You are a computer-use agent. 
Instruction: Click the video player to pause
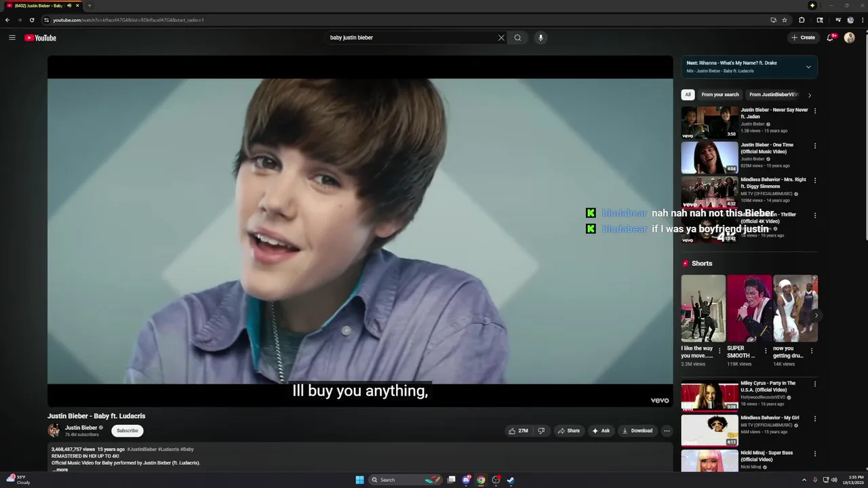[360, 231]
